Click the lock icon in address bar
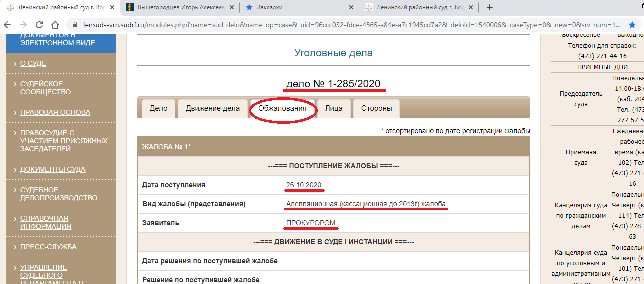The width and height of the screenshot is (644, 284). pos(75,24)
